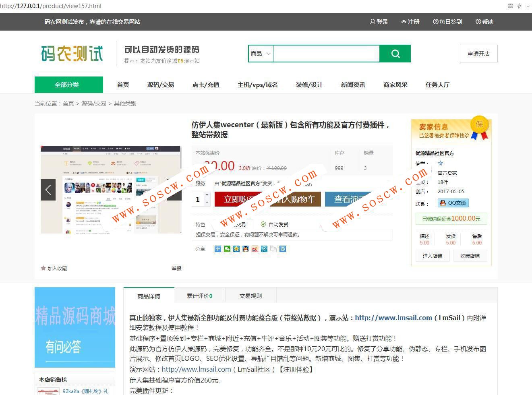This screenshot has height=395, width=532.
Task: Click 每日签到 daily check-in link
Action: (447, 22)
